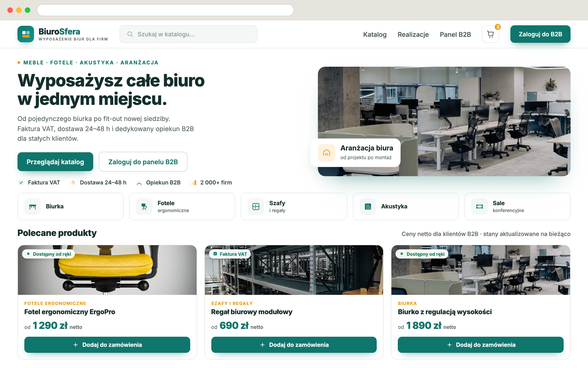588x368 pixels.
Task: Click the MEBLE · FOTELE · AKUSTYKA tagline
Action: (91, 63)
